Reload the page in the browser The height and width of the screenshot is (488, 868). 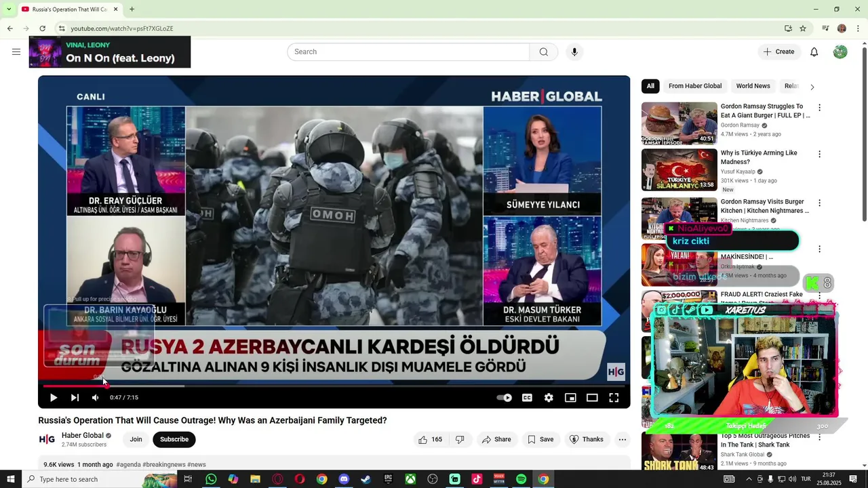tap(42, 28)
